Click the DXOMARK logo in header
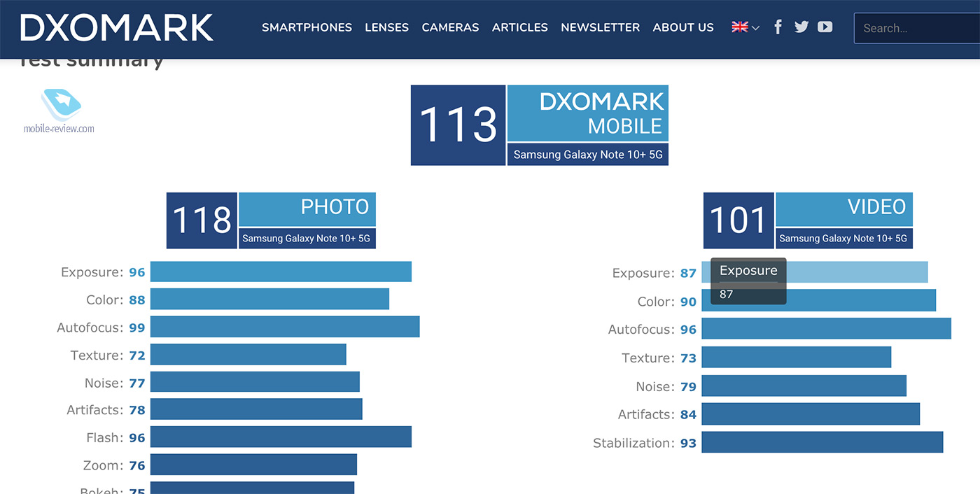This screenshot has width=980, height=494. (x=117, y=28)
